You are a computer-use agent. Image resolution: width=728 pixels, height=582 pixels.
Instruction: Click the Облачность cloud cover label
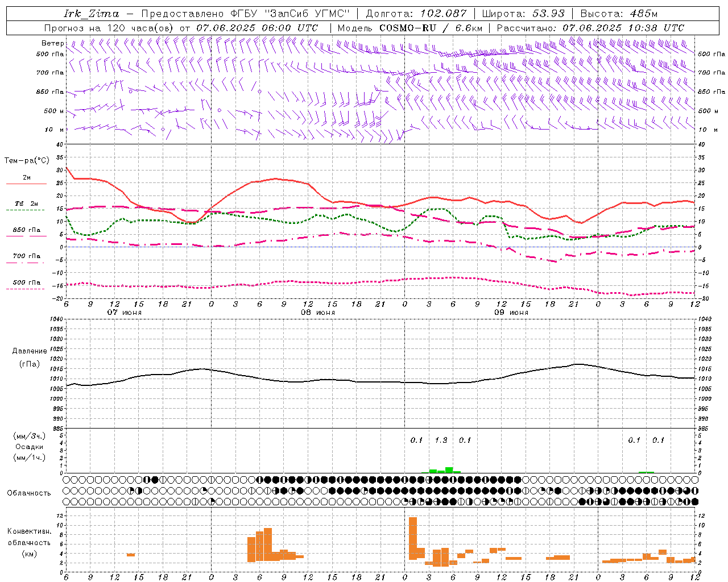[29, 493]
